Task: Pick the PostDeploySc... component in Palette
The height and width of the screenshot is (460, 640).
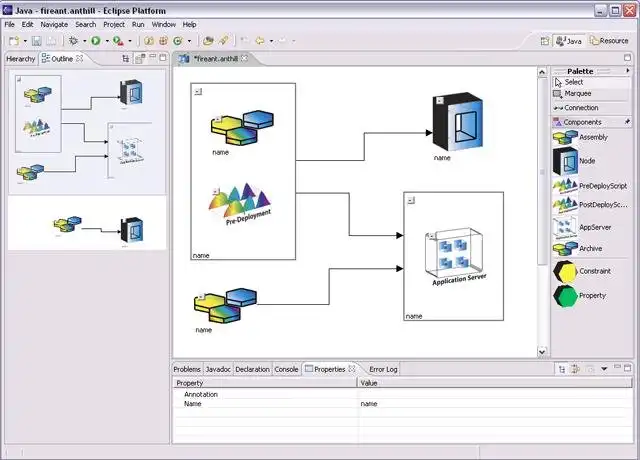Action: (592, 205)
